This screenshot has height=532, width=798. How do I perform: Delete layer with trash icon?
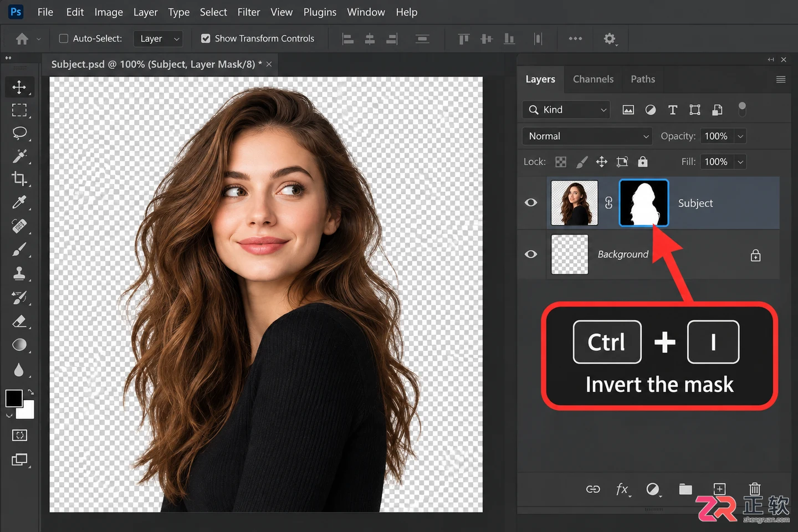click(755, 489)
